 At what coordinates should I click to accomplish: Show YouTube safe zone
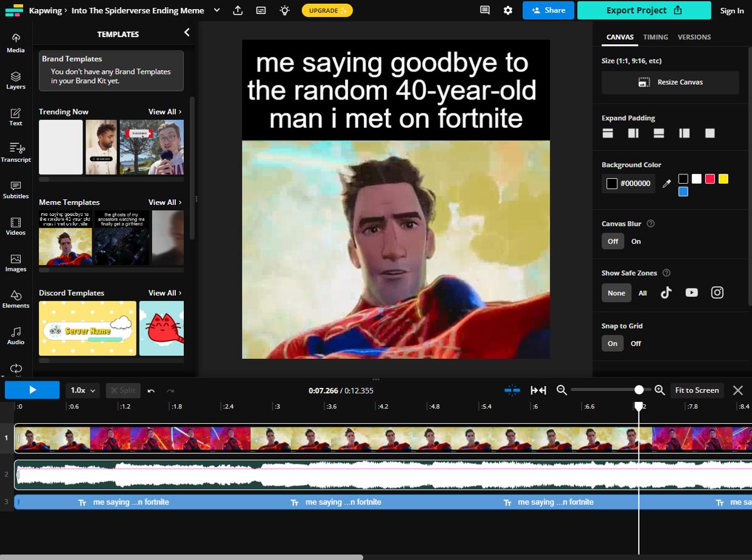click(x=691, y=293)
